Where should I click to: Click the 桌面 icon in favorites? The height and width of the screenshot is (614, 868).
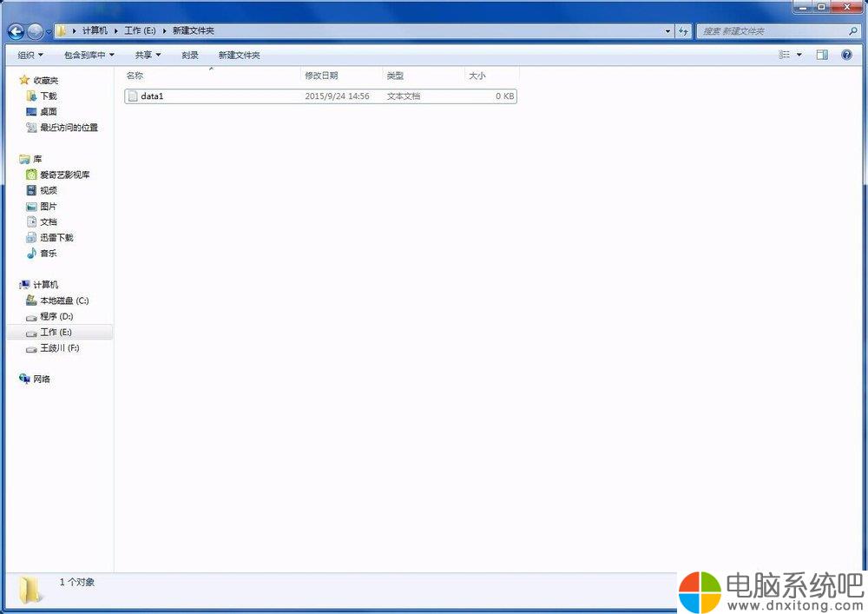31,112
